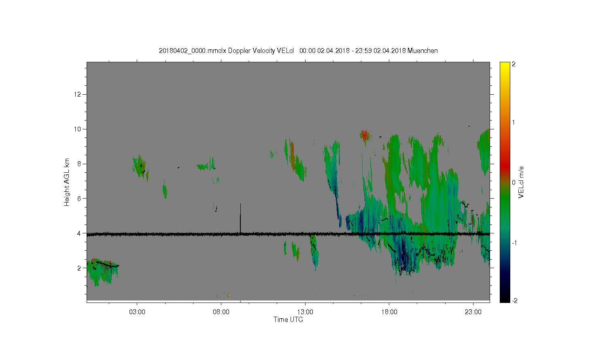Click the low green cloud patch before 03:00
The image size is (607, 364).
[102, 272]
